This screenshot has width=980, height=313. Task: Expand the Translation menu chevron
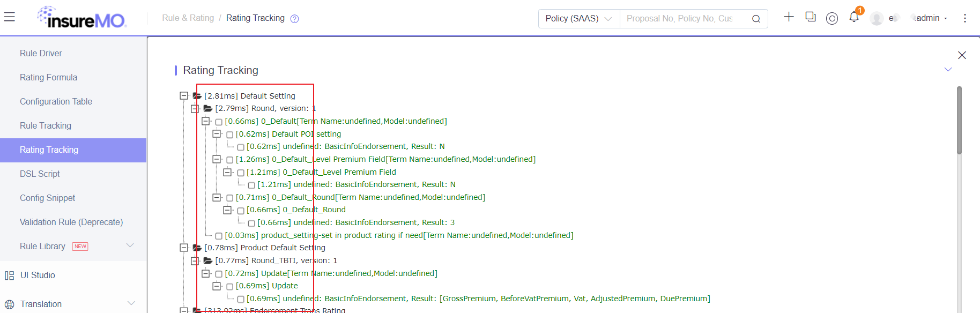(131, 303)
